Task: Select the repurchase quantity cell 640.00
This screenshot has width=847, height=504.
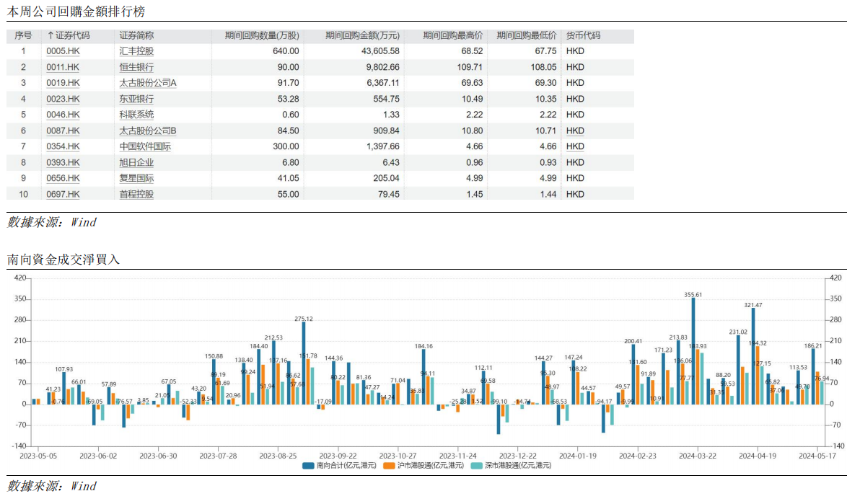Action: 286,51
